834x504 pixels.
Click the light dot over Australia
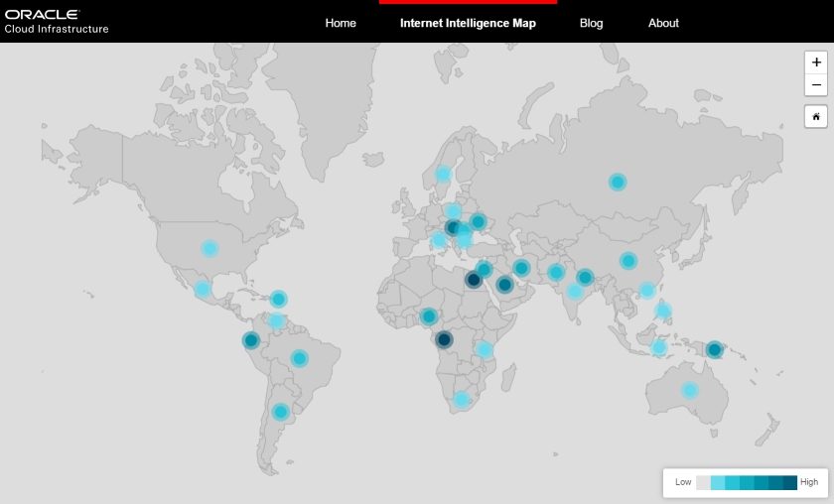[689, 390]
